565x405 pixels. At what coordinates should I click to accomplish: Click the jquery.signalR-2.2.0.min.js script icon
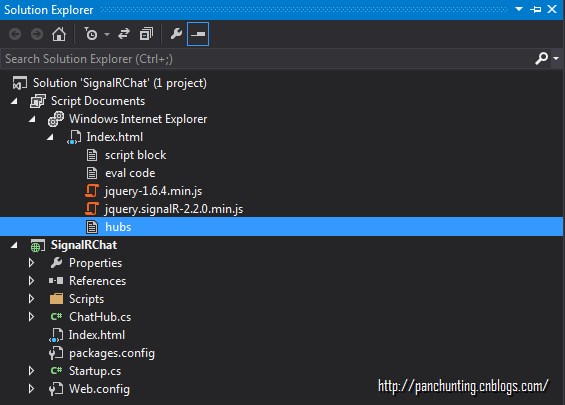click(x=92, y=209)
